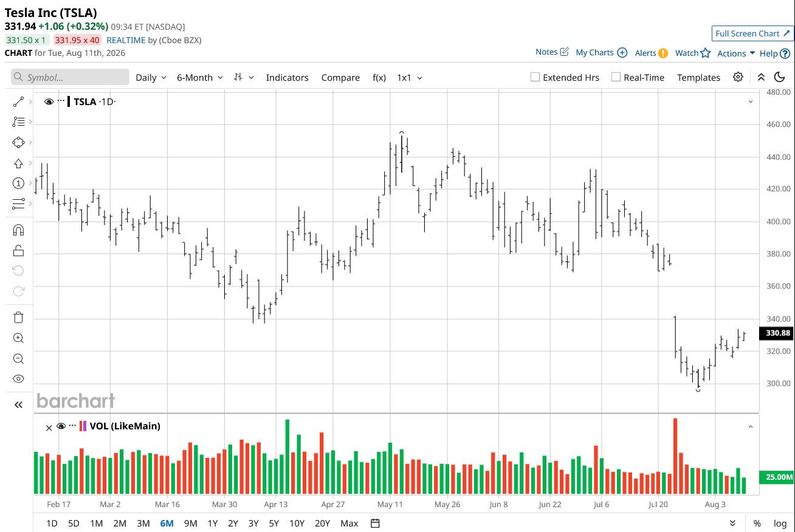Open the bar type dropdown
The width and height of the screenshot is (795, 532).
[x=244, y=78]
